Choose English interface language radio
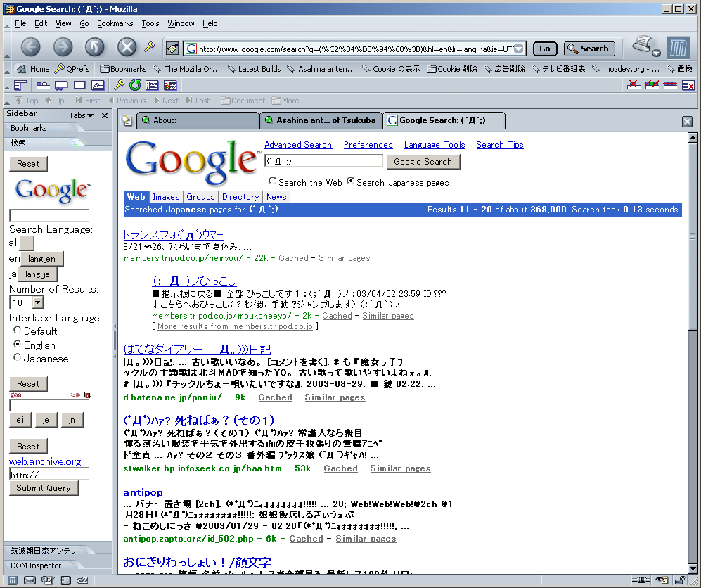This screenshot has height=588, width=701. click(x=18, y=344)
